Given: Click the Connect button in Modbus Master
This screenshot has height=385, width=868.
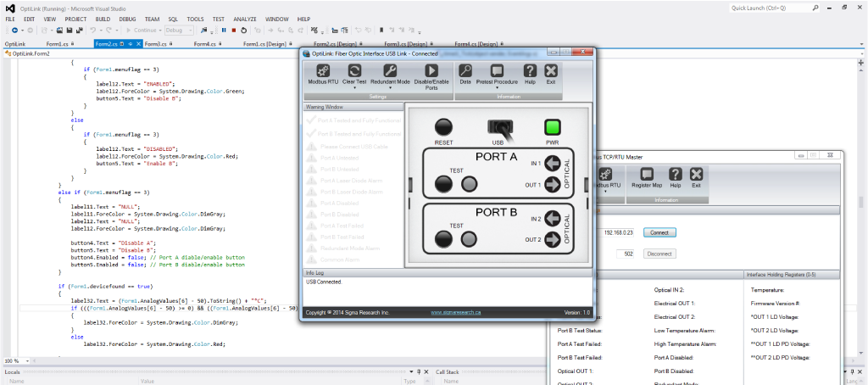Looking at the screenshot, I should pos(659,232).
